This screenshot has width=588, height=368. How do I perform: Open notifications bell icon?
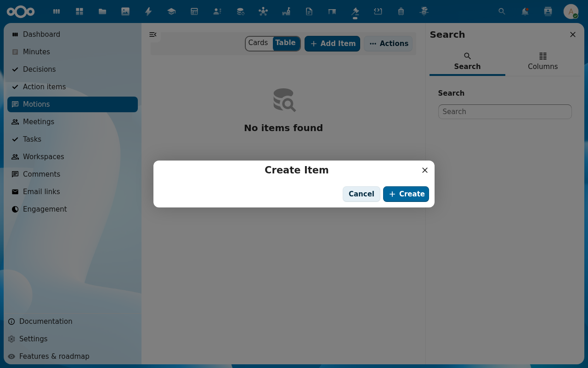click(x=525, y=11)
